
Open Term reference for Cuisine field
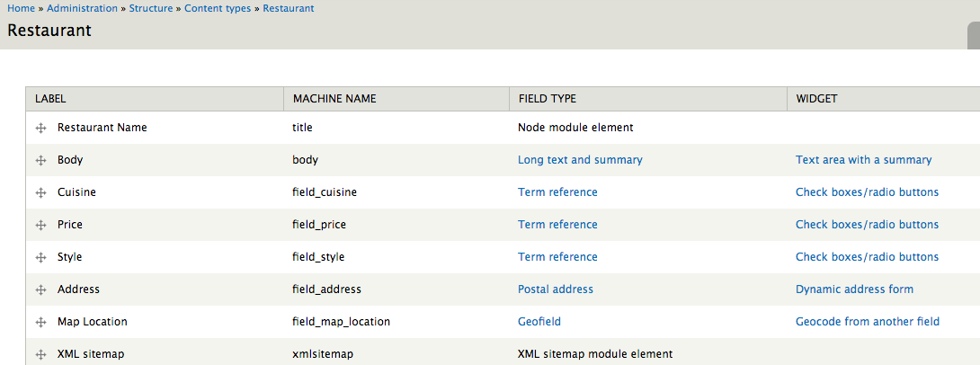557,192
